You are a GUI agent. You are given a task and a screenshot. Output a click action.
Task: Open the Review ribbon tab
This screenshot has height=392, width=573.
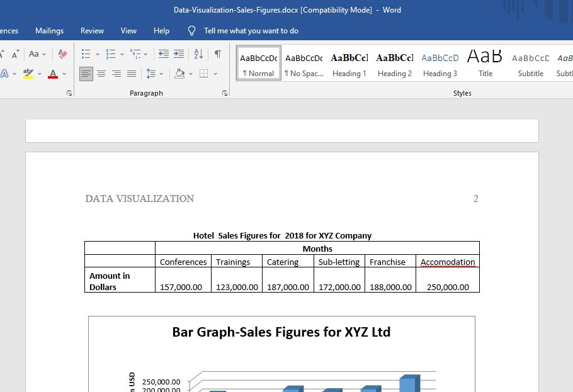coord(92,31)
